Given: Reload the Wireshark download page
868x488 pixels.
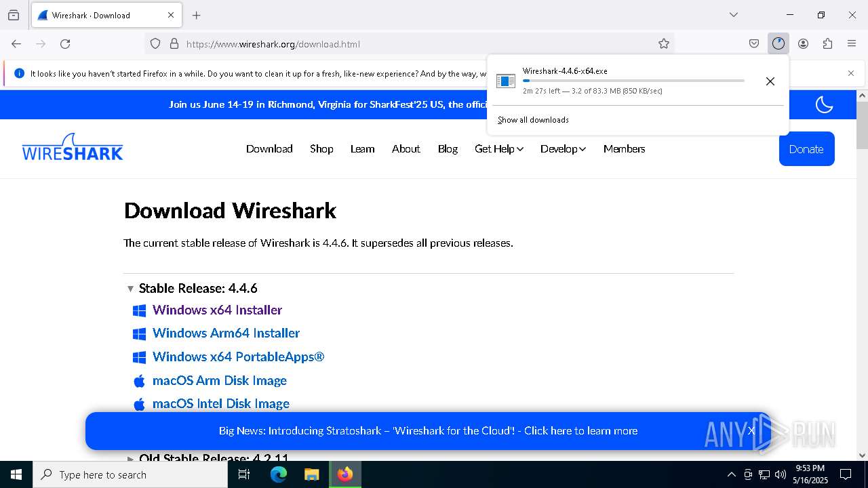Looking at the screenshot, I should tap(65, 44).
